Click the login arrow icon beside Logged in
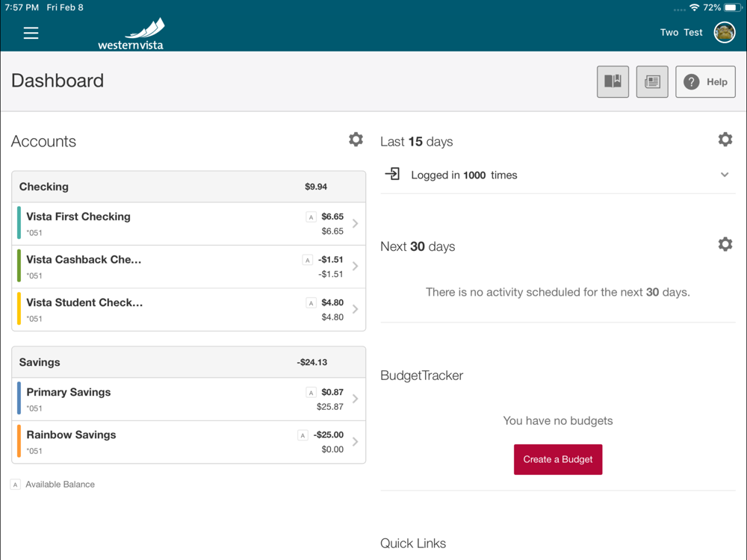The width and height of the screenshot is (747, 560). (x=393, y=174)
